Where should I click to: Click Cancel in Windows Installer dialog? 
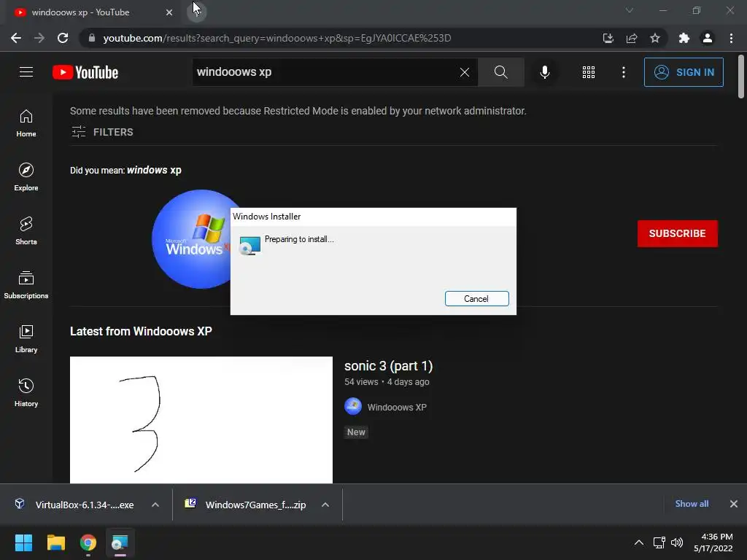point(476,298)
